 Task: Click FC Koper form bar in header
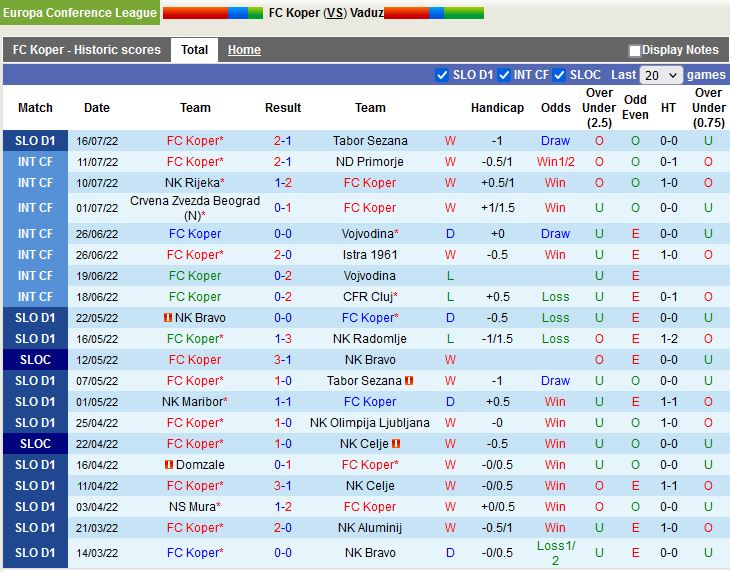pyautogui.click(x=213, y=13)
